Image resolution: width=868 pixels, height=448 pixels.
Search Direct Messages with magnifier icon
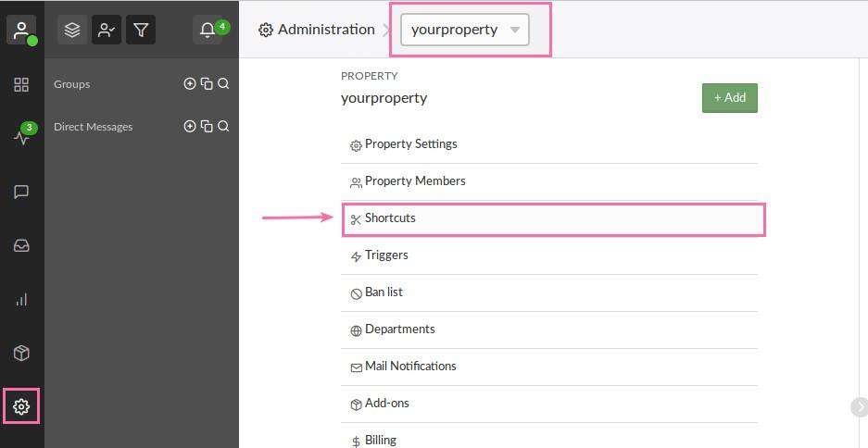pos(223,127)
